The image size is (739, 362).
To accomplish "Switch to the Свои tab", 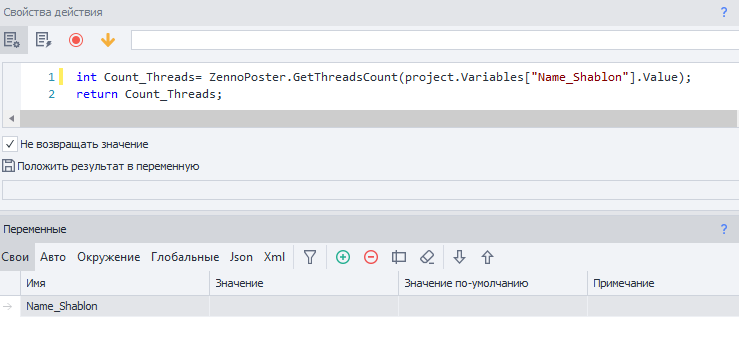I will (x=16, y=257).
